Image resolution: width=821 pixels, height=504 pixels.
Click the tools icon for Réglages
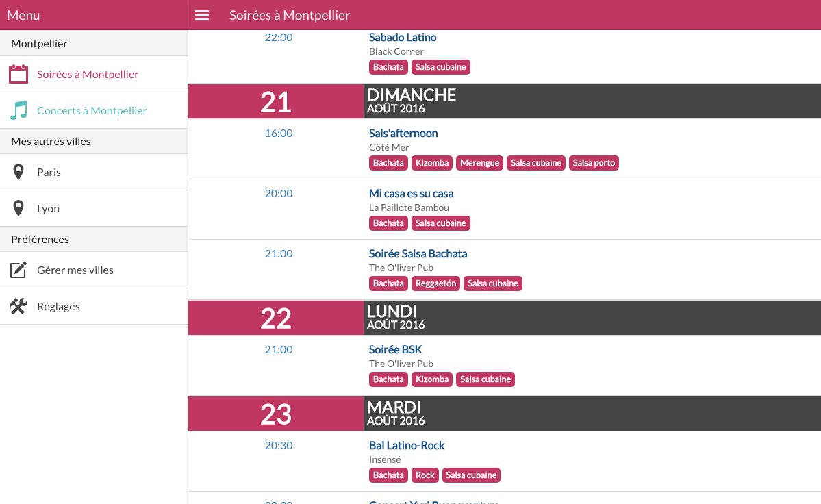18,306
